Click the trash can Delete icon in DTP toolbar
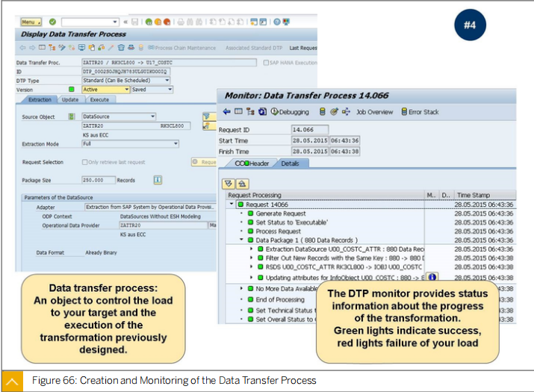Screen dimensions: 534x392 click(x=121, y=48)
